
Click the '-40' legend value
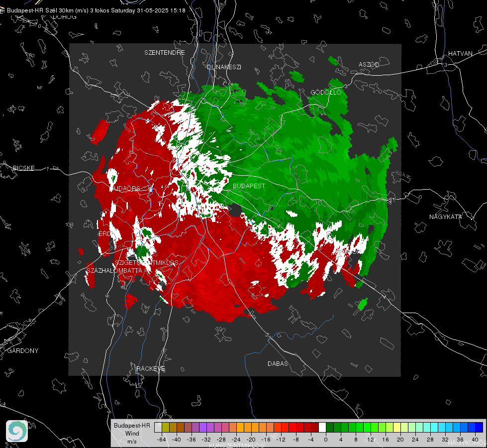(177, 440)
